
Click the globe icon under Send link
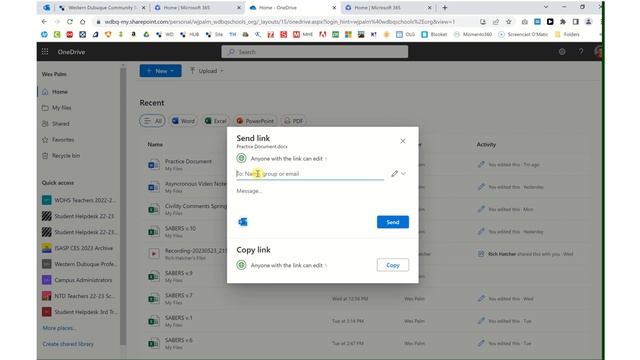click(x=241, y=158)
